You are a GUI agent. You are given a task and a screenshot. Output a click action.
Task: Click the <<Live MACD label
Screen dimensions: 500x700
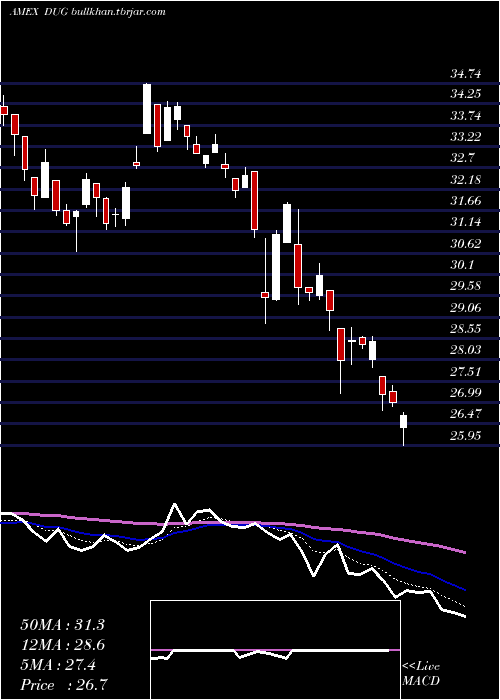(421, 673)
